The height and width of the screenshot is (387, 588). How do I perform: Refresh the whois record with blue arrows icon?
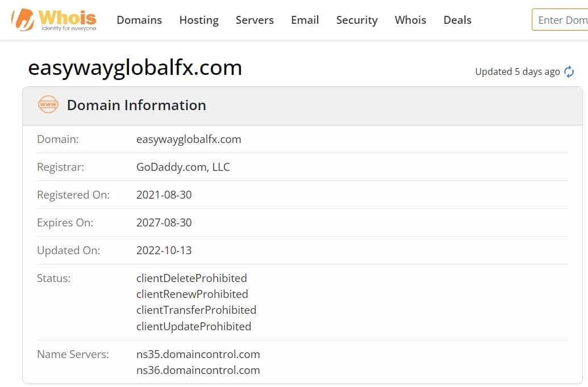[x=569, y=71]
